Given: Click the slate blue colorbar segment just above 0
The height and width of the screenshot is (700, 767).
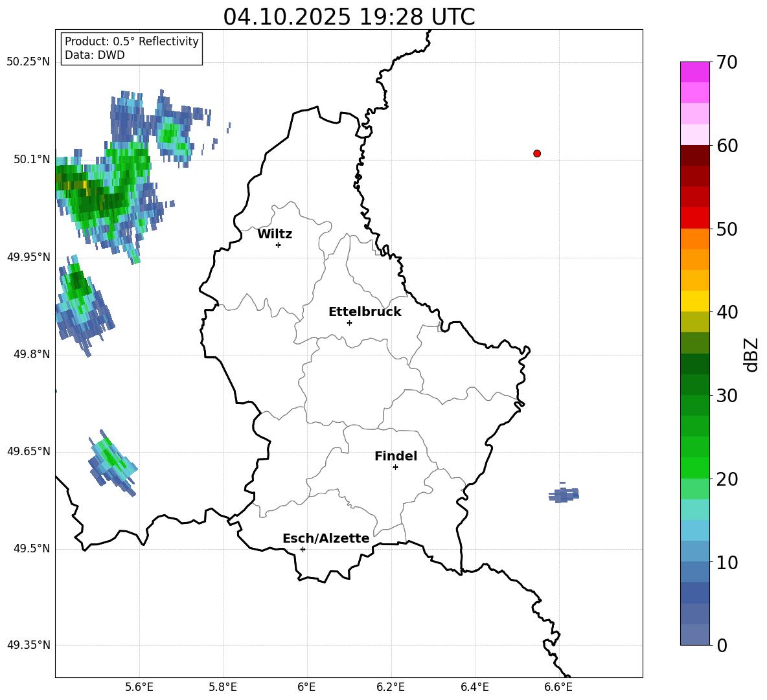Looking at the screenshot, I should click(695, 635).
